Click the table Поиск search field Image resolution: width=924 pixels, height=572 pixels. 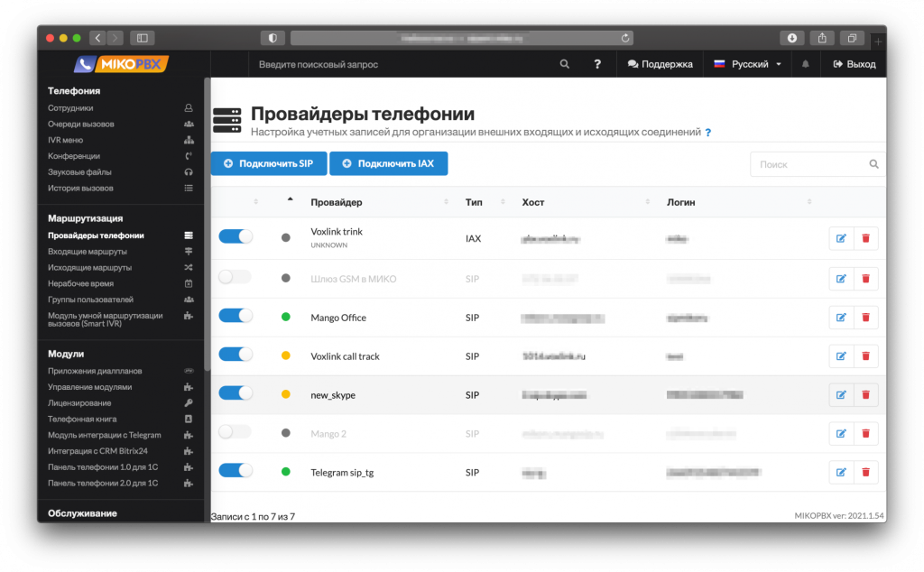[x=810, y=164]
